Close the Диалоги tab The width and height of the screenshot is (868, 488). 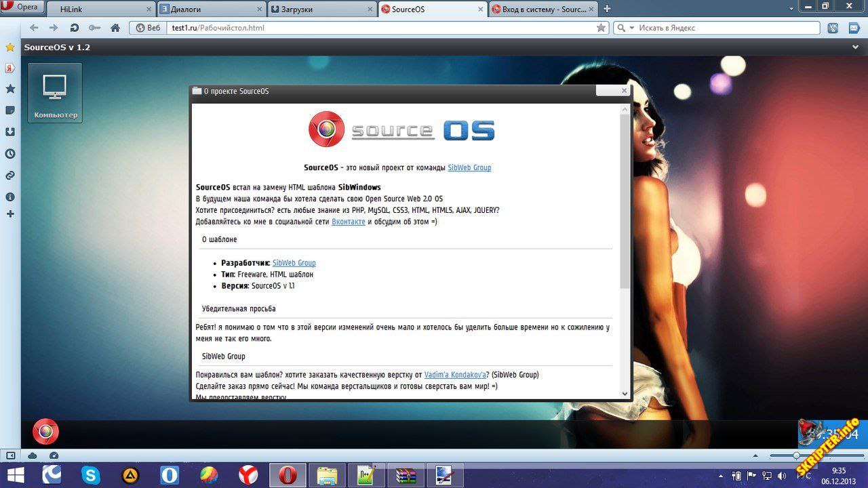tap(258, 9)
